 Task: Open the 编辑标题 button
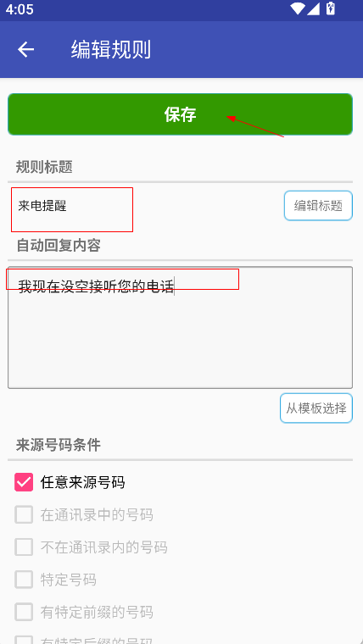[x=318, y=205]
